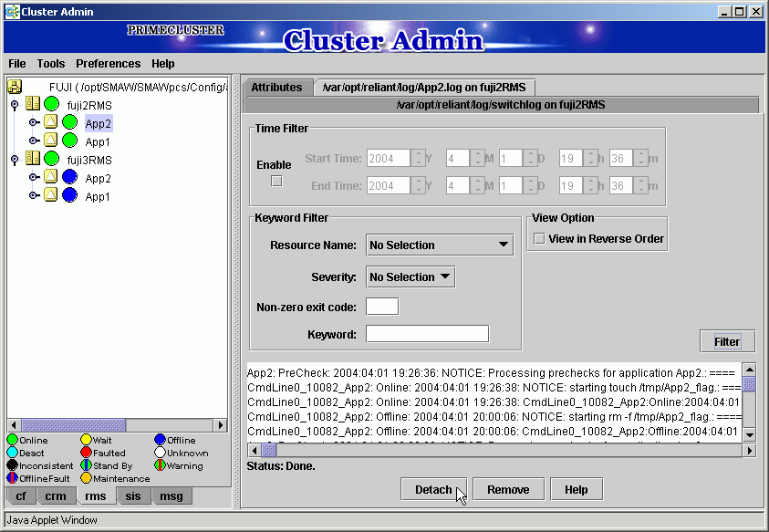Switch to the App2.log on fuji2RMS tab
769x532 pixels.
tap(424, 88)
